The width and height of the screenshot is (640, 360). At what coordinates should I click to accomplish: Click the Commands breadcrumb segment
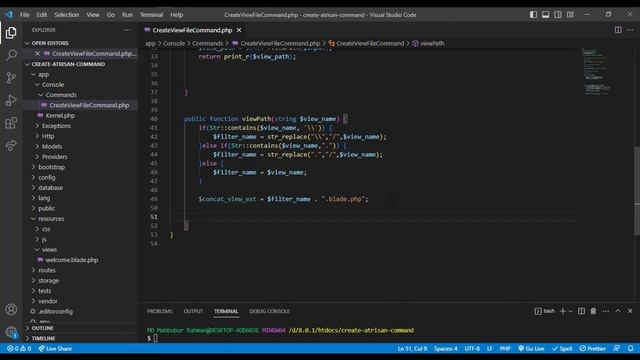[207, 43]
